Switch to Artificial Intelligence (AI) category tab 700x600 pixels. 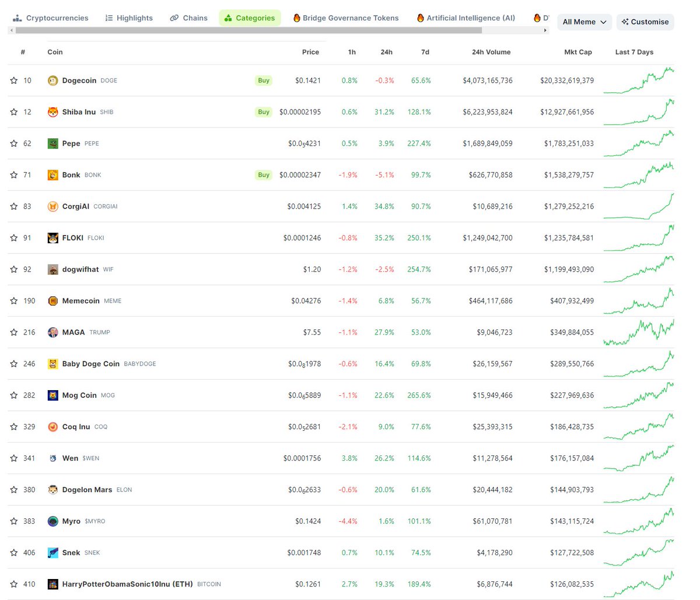click(466, 17)
